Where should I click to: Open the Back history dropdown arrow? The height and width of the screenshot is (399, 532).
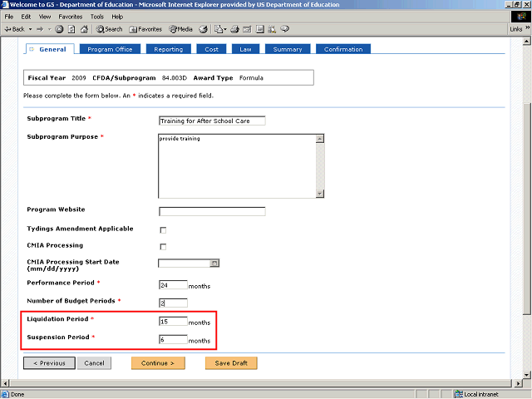coord(30,30)
